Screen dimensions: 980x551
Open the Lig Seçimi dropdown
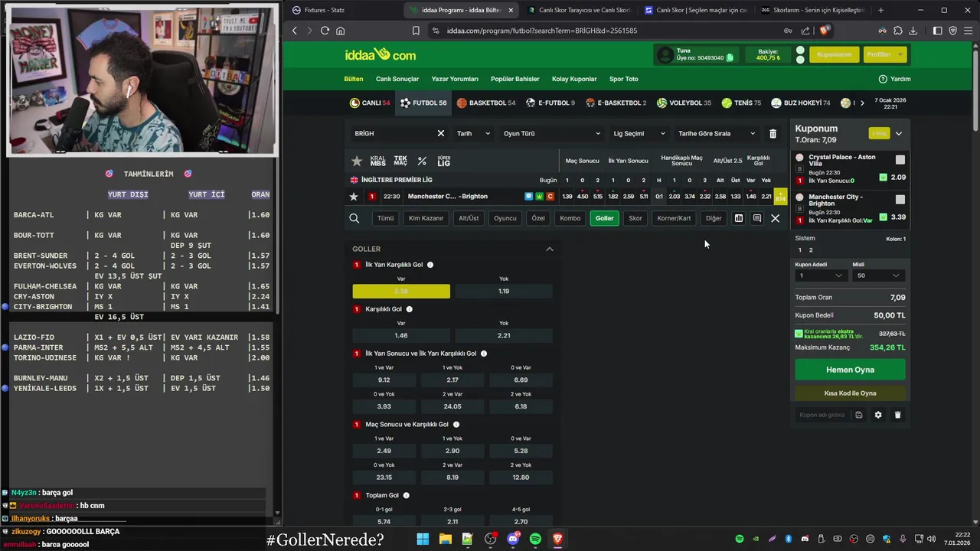click(x=639, y=133)
